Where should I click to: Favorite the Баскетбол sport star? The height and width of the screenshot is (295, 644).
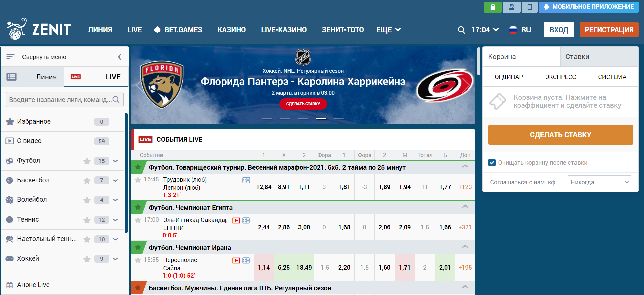tap(87, 181)
